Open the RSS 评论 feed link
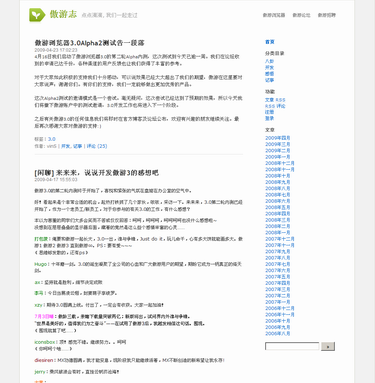Image resolution: width=375 pixels, height=383 pixels. (275, 106)
